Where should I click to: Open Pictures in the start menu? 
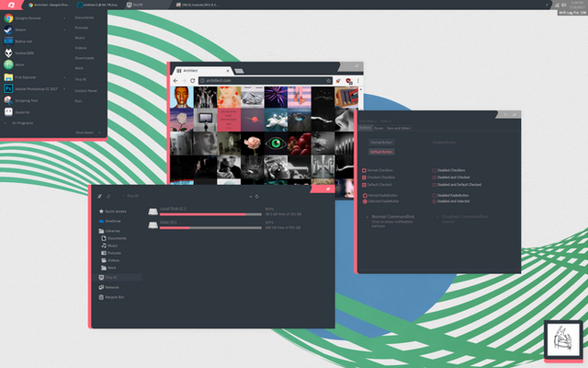[82, 28]
